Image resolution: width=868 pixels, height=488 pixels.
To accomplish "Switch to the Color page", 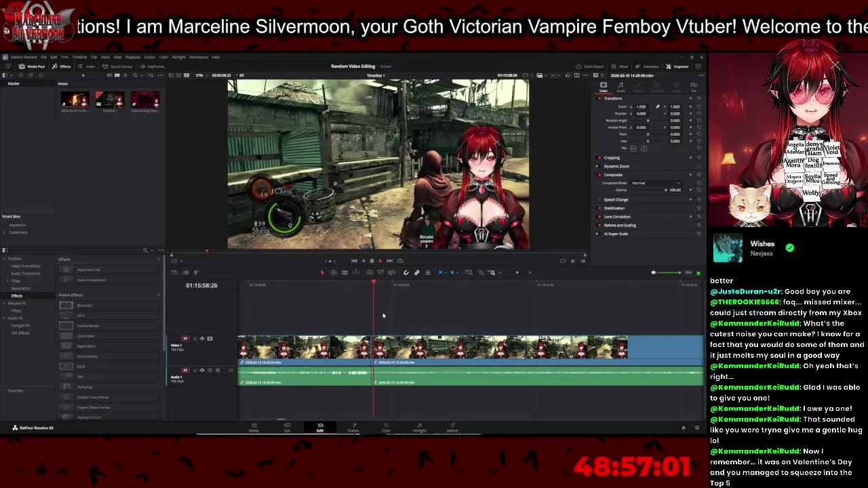I will tap(386, 428).
